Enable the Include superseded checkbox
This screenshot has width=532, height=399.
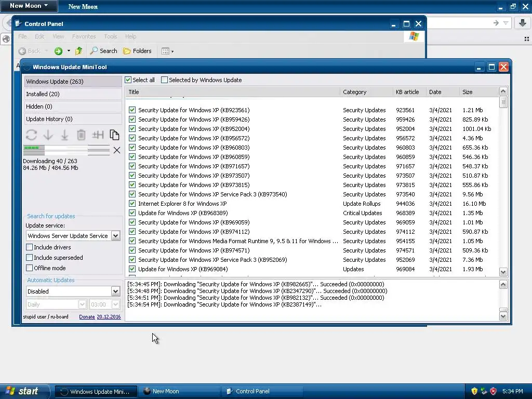pos(30,258)
